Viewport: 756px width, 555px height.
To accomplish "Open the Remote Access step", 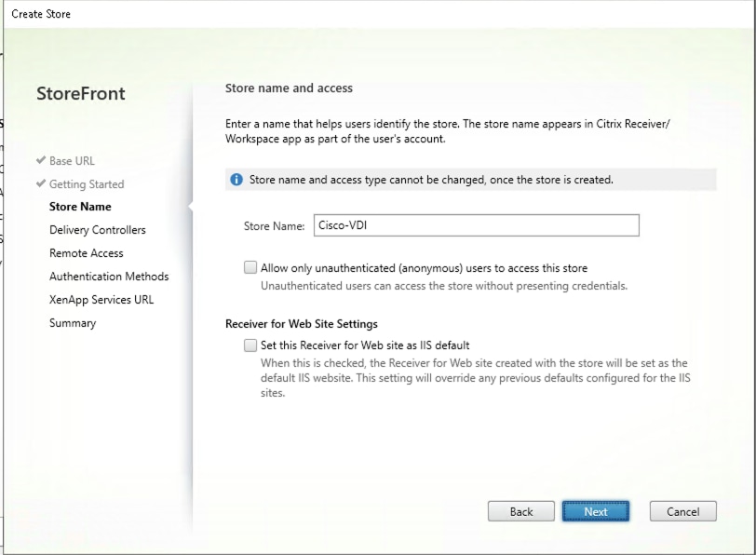I will click(88, 252).
